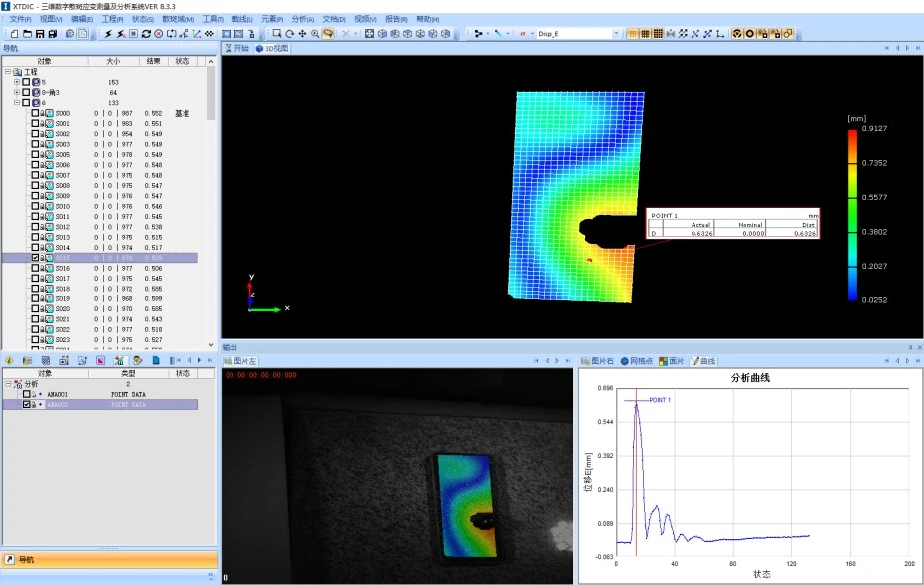Image resolution: width=924 pixels, height=585 pixels.
Task: Expand the project 5 tree node
Action: click(x=17, y=82)
